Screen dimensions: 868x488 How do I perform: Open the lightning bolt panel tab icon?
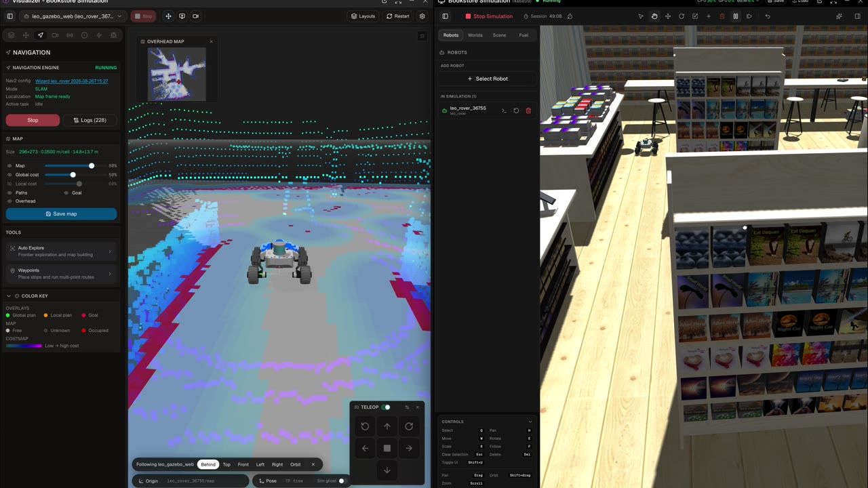pos(99,35)
